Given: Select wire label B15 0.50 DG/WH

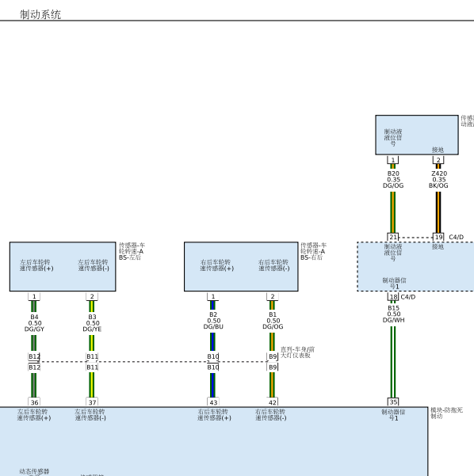Looking at the screenshot, I should (x=393, y=314).
